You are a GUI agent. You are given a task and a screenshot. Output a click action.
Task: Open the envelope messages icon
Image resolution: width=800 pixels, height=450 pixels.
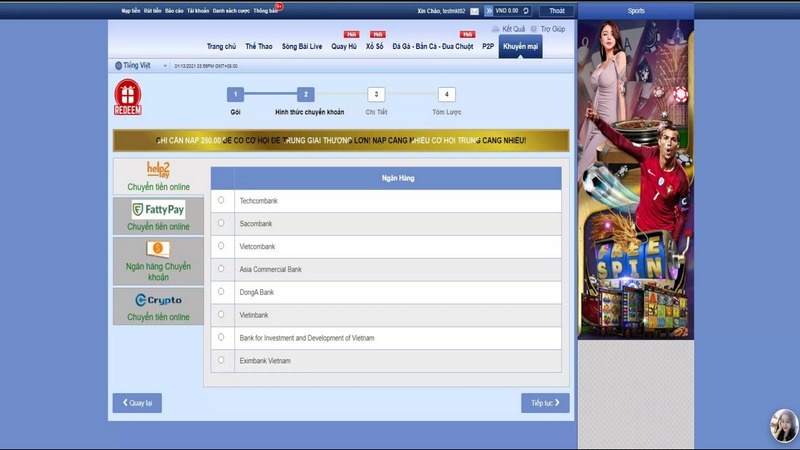(x=474, y=11)
